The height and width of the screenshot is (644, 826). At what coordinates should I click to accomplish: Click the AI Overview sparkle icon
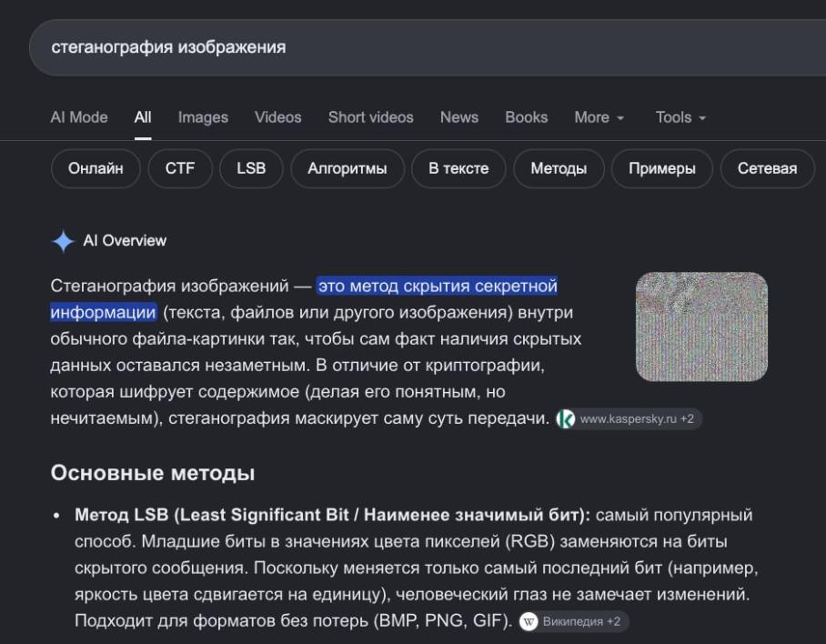(63, 241)
